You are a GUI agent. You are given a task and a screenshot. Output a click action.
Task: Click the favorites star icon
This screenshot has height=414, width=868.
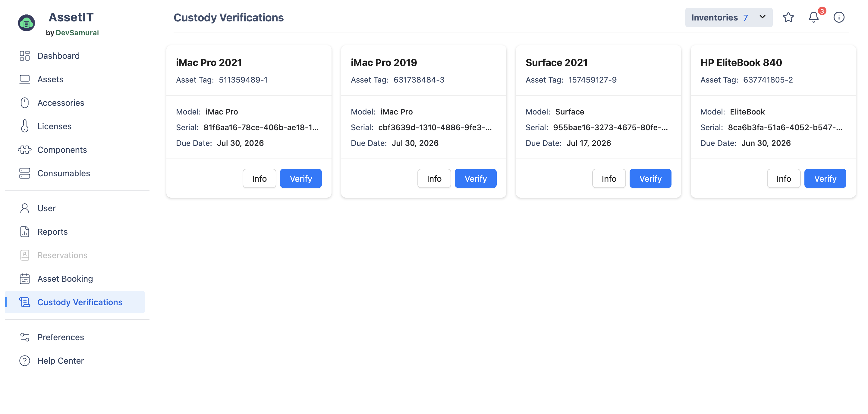click(x=788, y=17)
